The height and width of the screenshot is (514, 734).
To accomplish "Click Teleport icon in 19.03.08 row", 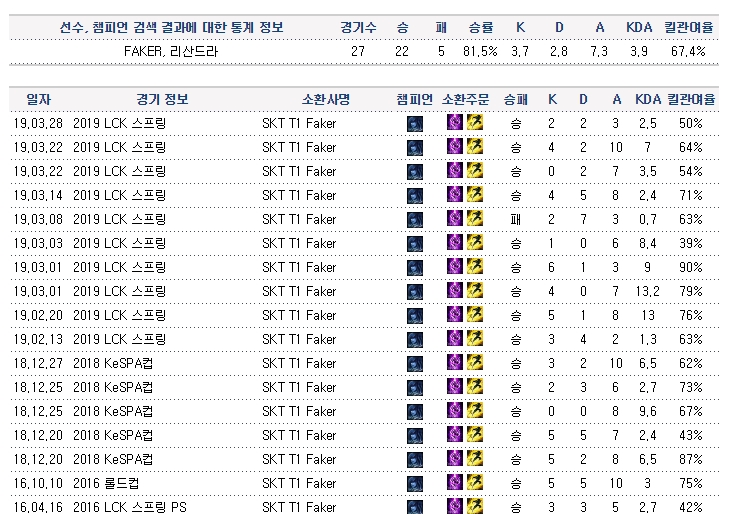I will [x=455, y=218].
